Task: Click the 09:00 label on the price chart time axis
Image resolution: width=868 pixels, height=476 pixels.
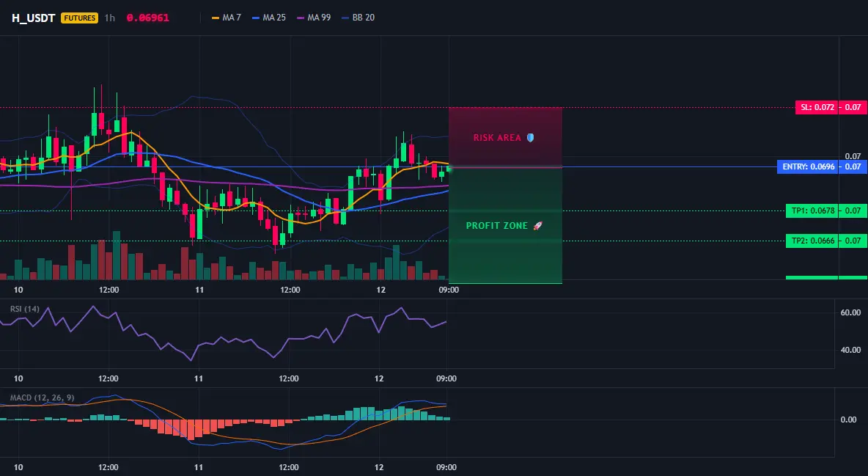Action: 449,290
